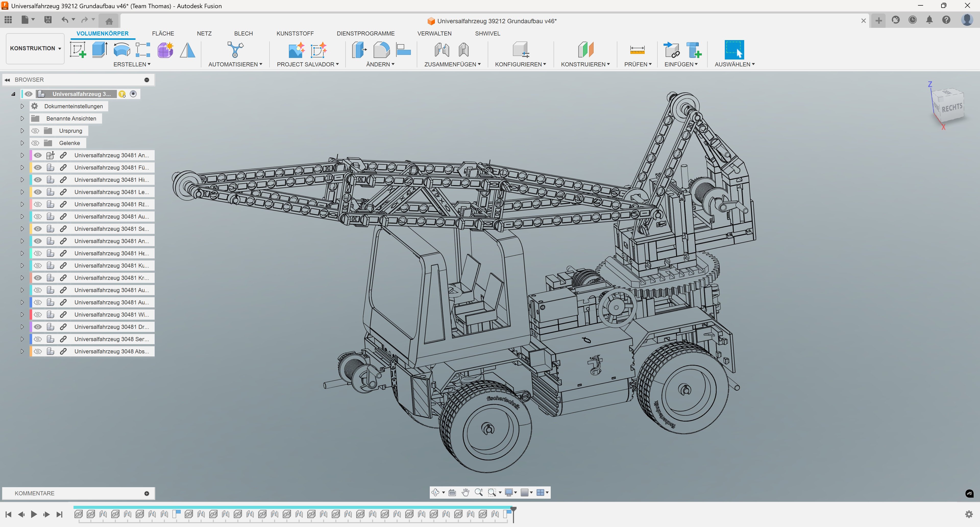Select the Fillet tool under ÄNDERN
Viewport: 980px width, 527px height.
click(381, 50)
